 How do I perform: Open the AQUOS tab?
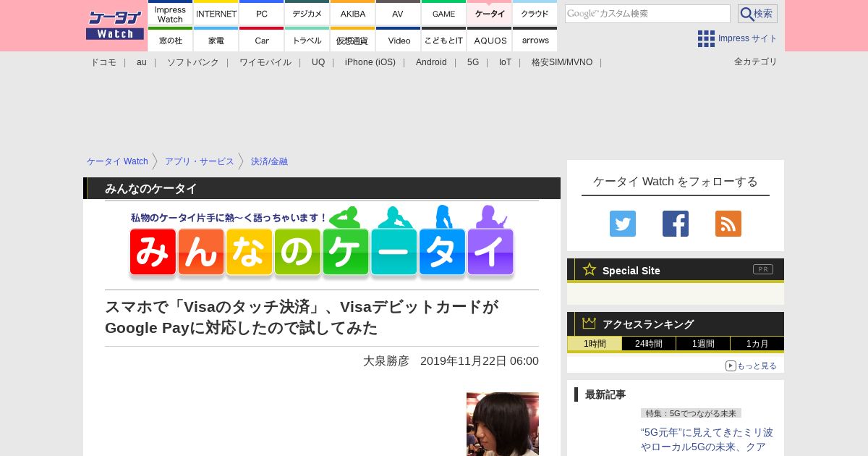click(x=490, y=40)
